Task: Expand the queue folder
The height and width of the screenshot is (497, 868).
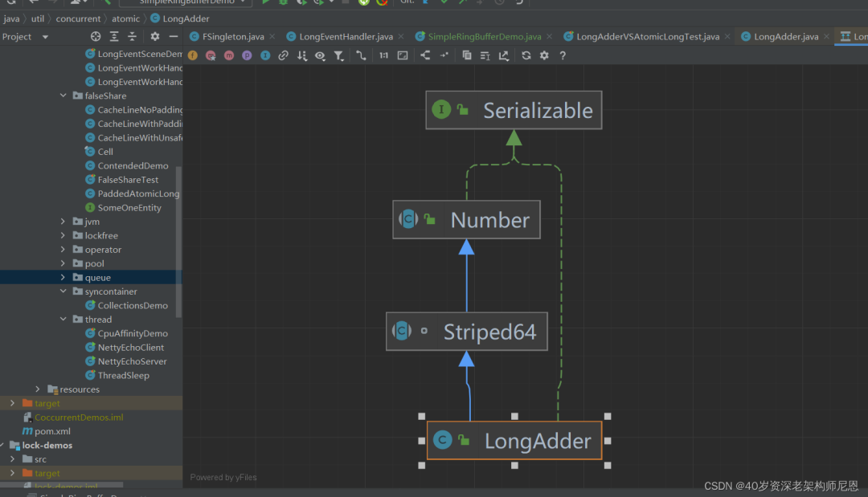Action: 63,278
